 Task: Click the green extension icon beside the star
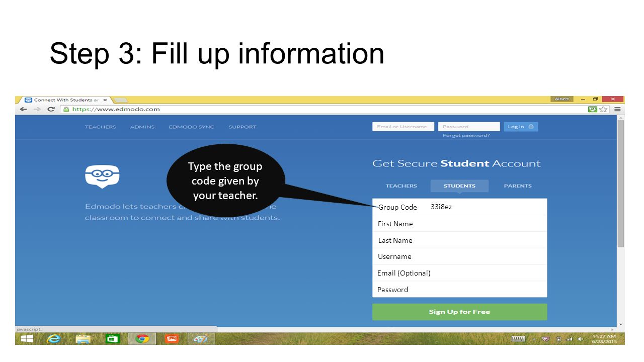pyautogui.click(x=593, y=109)
